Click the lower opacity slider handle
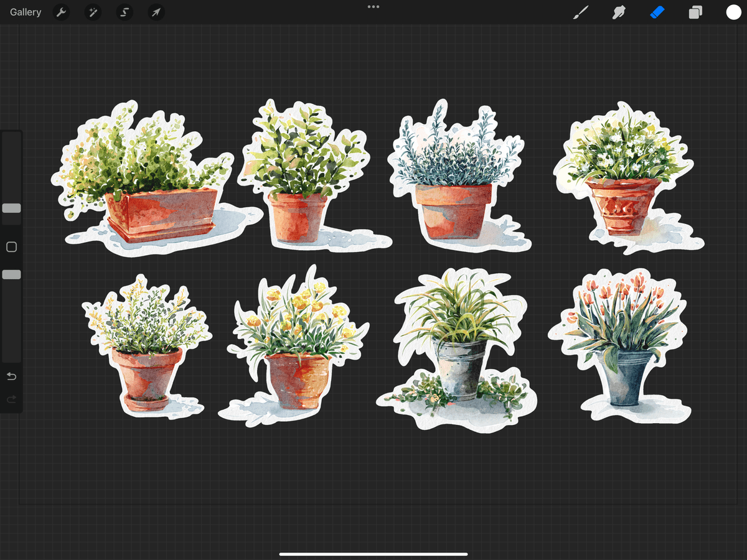 (x=11, y=274)
